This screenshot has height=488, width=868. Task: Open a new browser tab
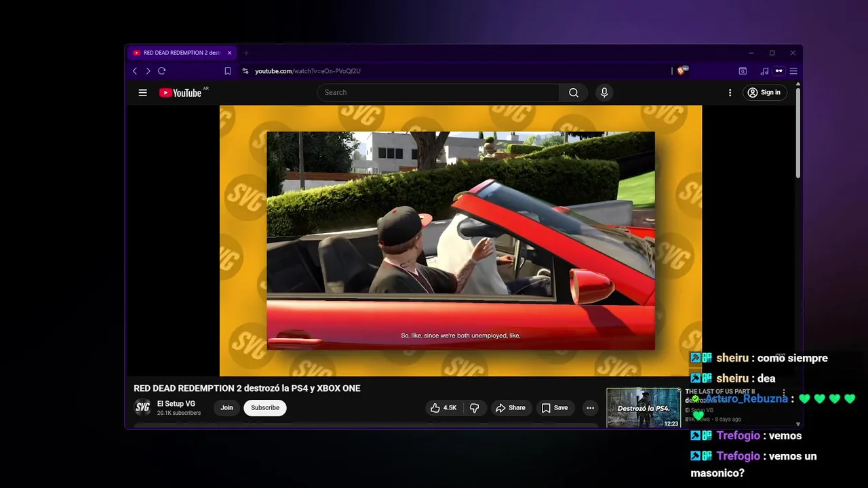point(246,53)
